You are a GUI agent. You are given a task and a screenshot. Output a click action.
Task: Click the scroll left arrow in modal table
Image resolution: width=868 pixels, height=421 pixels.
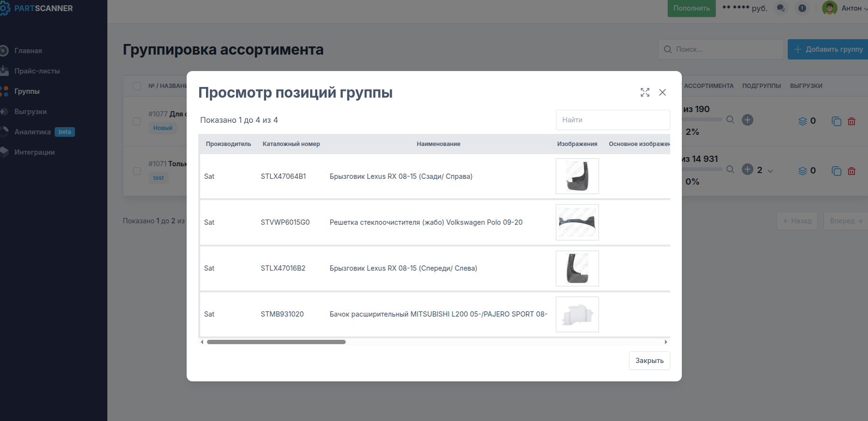pyautogui.click(x=202, y=342)
